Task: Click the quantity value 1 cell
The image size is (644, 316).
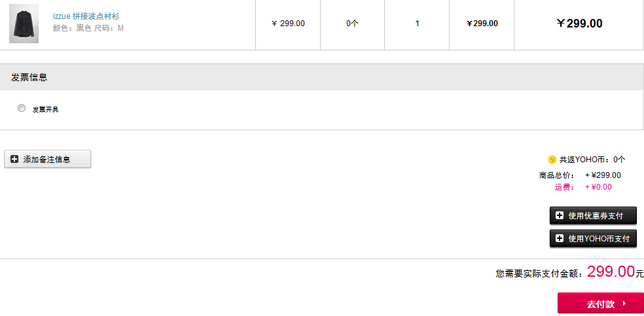Action: [x=417, y=24]
